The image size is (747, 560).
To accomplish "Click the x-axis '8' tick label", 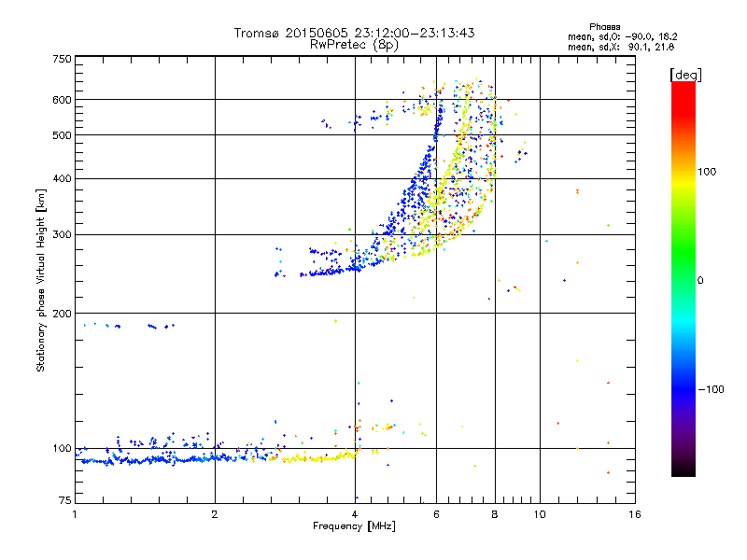I will (495, 514).
